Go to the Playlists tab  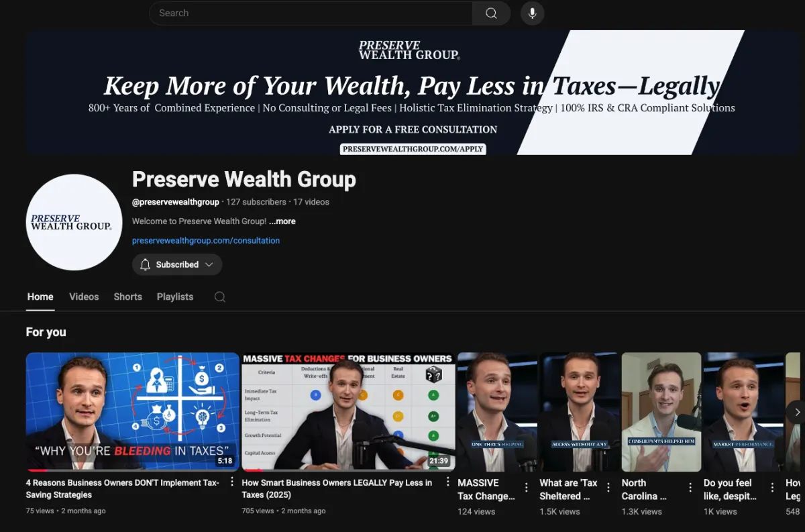(x=175, y=297)
